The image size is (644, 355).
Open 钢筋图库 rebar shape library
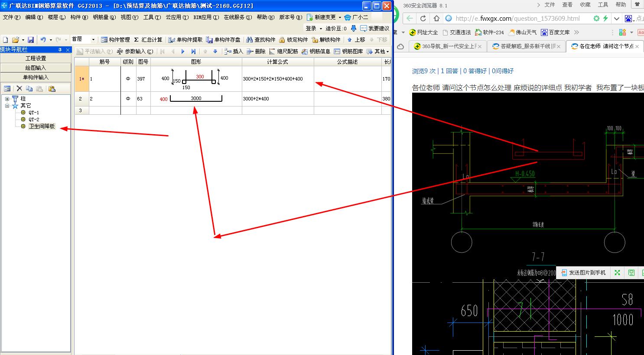348,51
